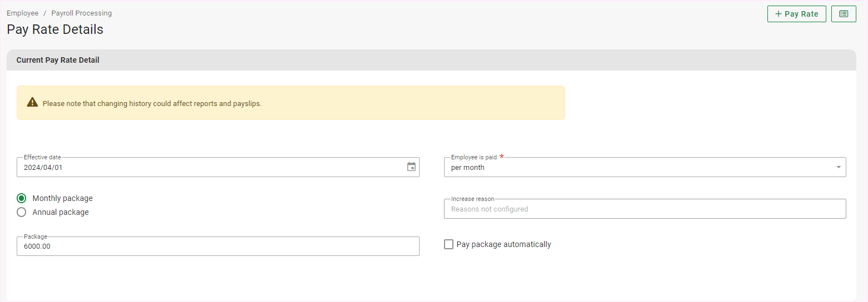Open the calendar date picker icon

pos(411,167)
